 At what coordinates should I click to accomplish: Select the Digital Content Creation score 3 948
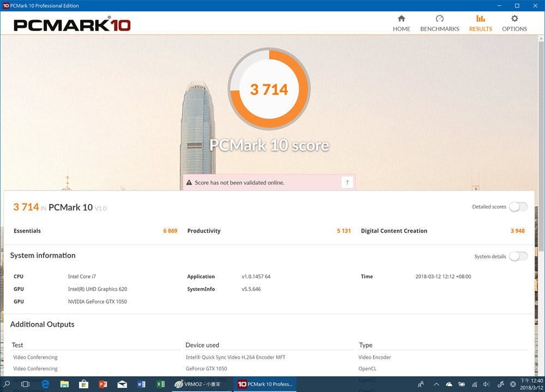[x=518, y=231]
